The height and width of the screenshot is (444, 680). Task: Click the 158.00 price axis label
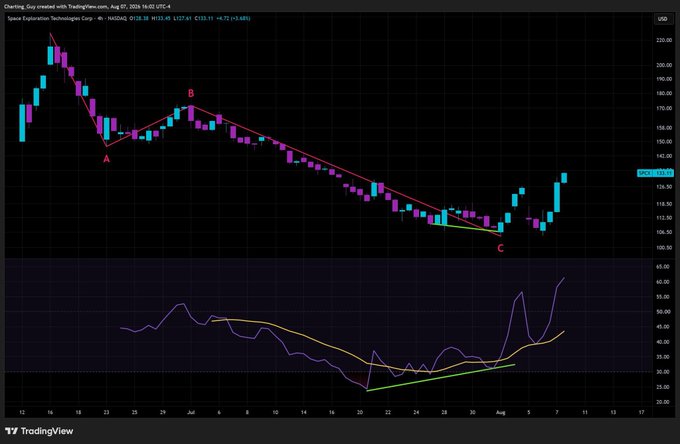pos(664,128)
